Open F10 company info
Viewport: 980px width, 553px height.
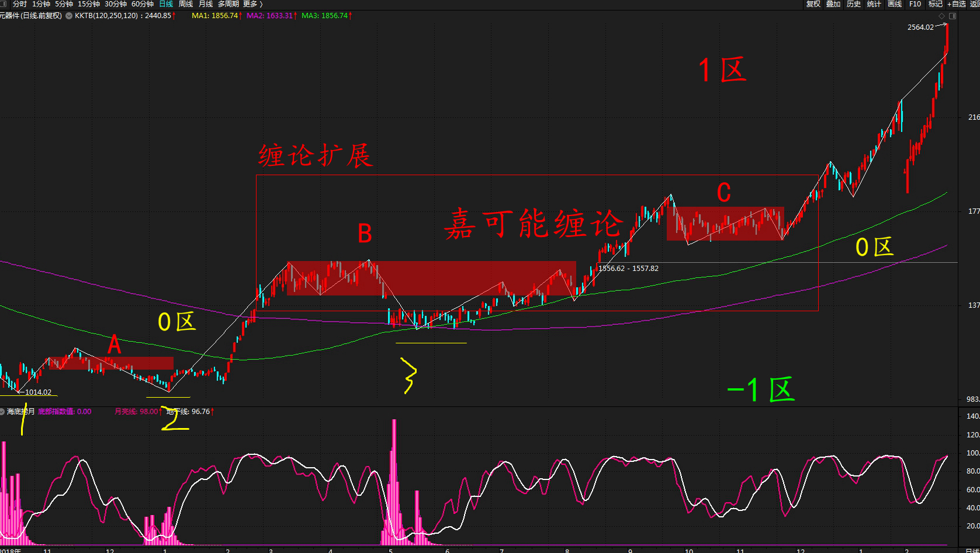pos(915,4)
